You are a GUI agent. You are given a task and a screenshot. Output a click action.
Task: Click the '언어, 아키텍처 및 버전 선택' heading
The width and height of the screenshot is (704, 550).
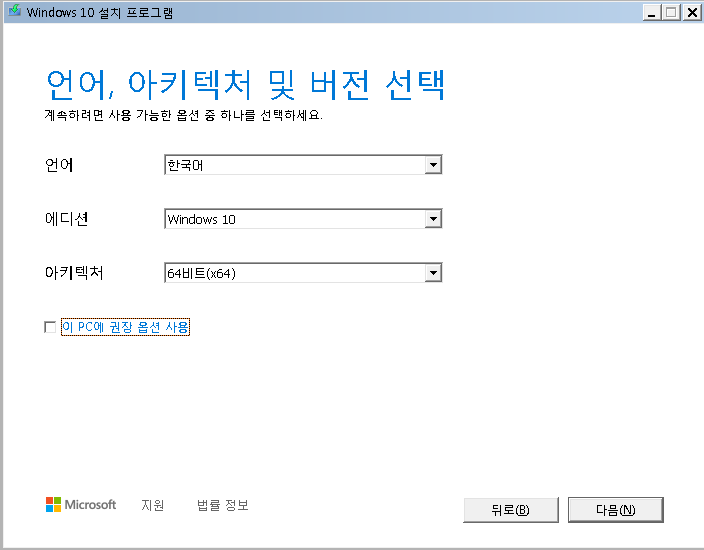[x=246, y=85]
